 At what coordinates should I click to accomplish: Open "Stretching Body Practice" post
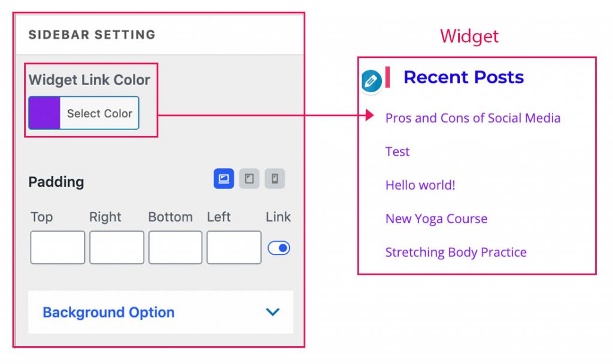[456, 252]
